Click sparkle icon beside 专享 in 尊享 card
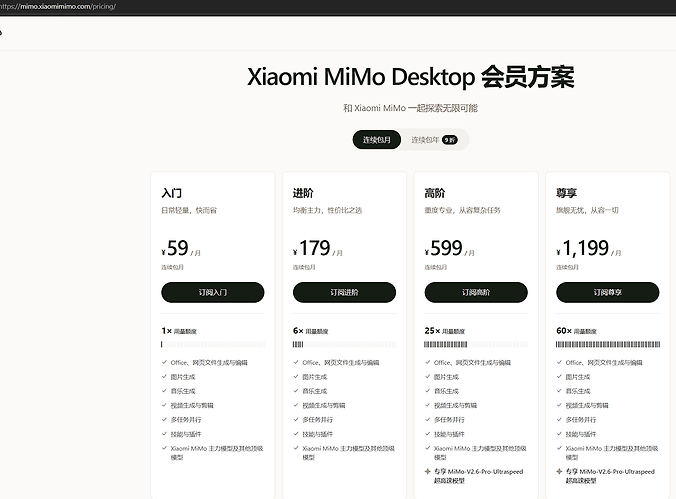This screenshot has width=676, height=499. (559, 471)
